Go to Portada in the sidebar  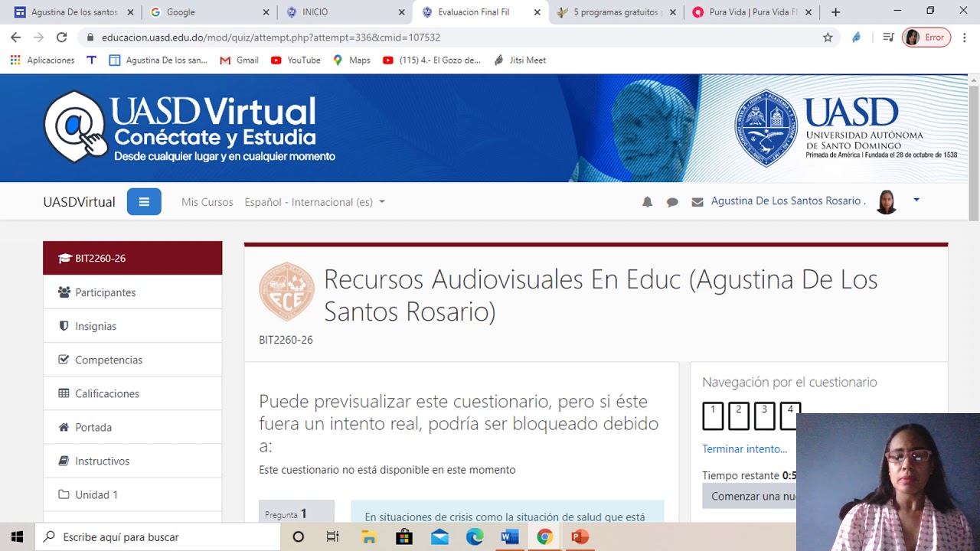pos(132,427)
